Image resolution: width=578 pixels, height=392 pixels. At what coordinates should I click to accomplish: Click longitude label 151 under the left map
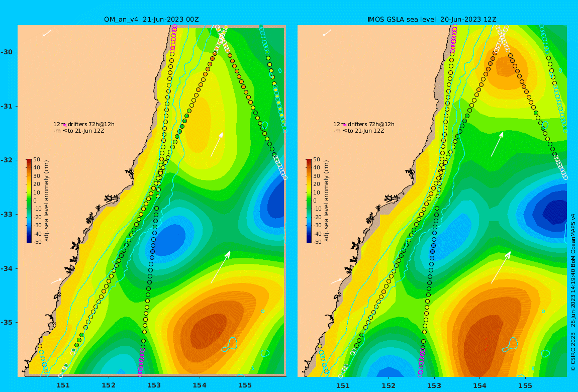[63, 385]
